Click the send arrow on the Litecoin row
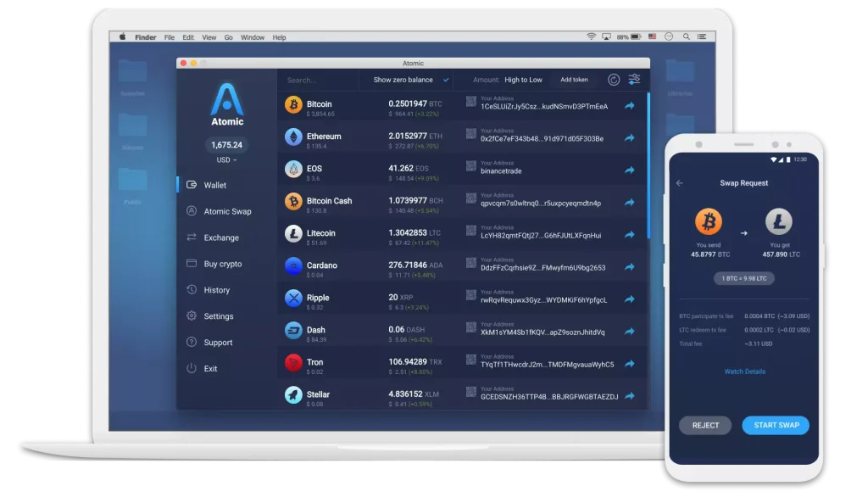This screenshot has width=868, height=497. (x=628, y=235)
